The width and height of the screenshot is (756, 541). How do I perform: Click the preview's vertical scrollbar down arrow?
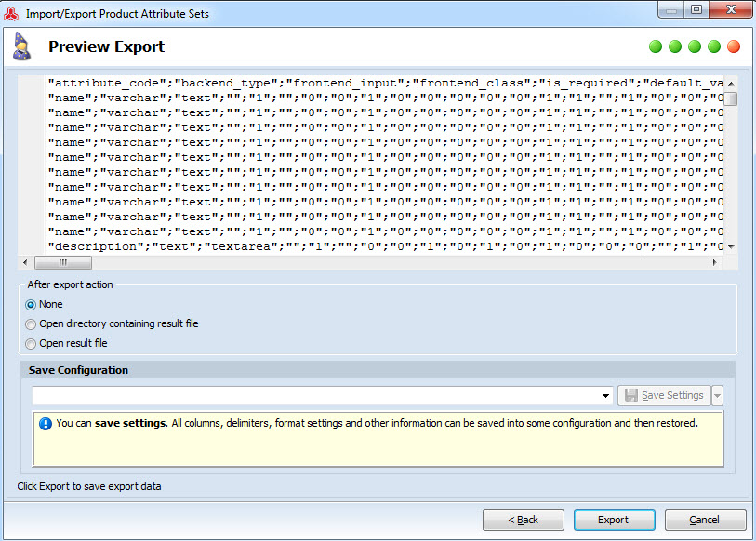point(731,247)
